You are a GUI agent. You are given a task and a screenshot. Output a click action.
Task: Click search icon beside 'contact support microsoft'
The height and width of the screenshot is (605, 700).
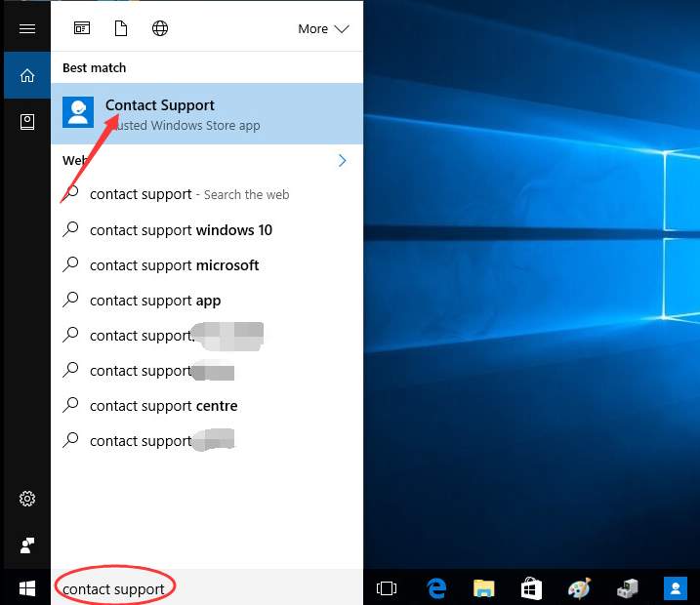point(70,264)
